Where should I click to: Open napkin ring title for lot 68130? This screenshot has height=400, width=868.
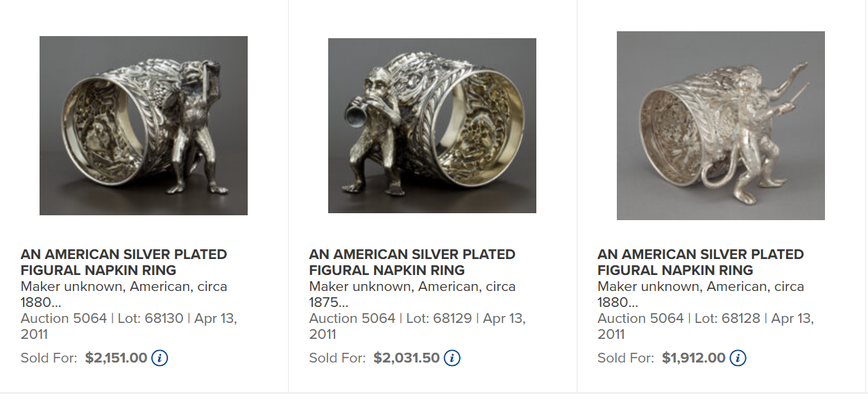tap(124, 262)
